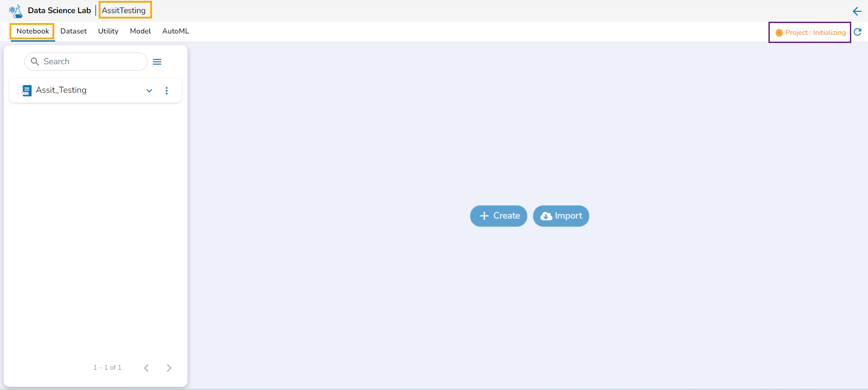The width and height of the screenshot is (868, 390).
Task: Open the three-dot options for Assit_Testing
Action: (x=167, y=90)
